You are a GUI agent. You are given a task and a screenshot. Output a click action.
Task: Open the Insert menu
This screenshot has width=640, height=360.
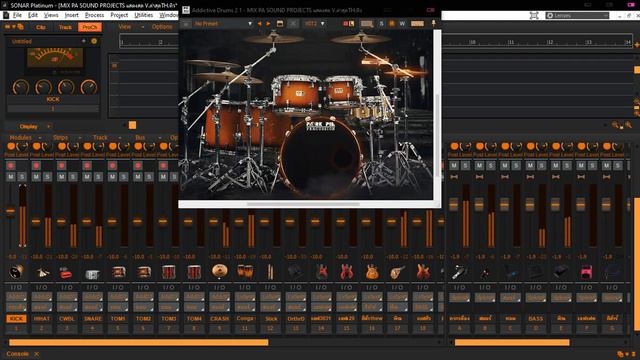coord(71,15)
